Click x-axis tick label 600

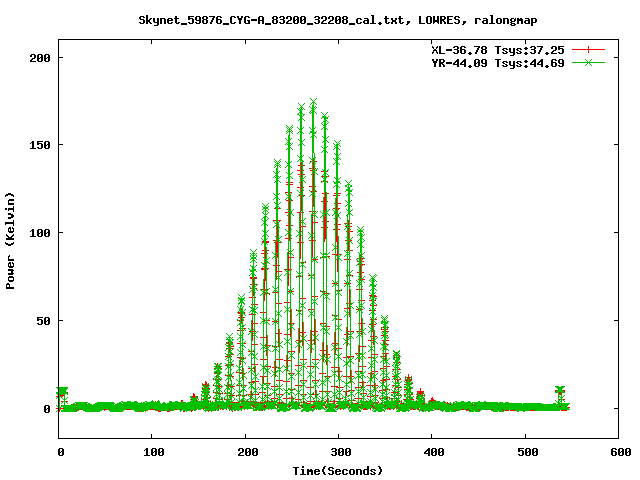[621, 452]
